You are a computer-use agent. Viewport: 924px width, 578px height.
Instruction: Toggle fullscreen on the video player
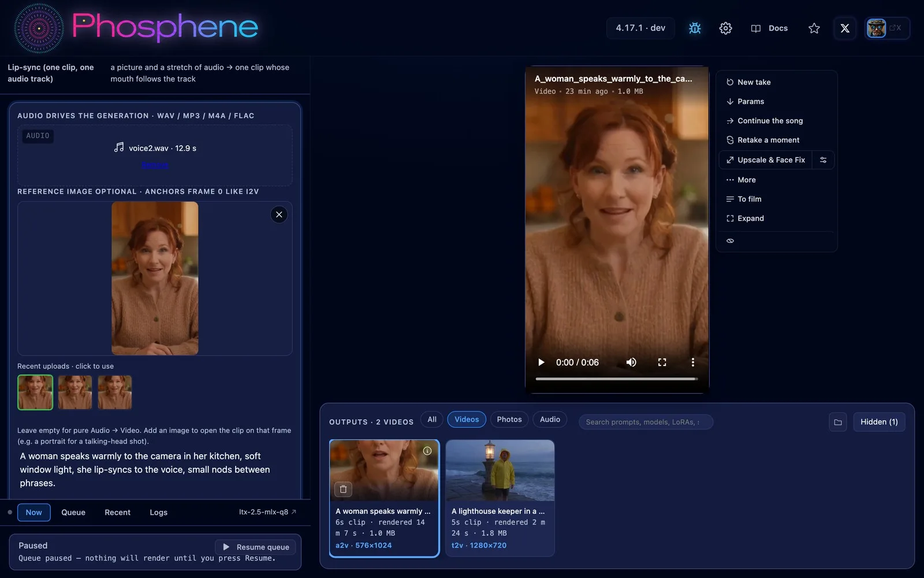662,362
